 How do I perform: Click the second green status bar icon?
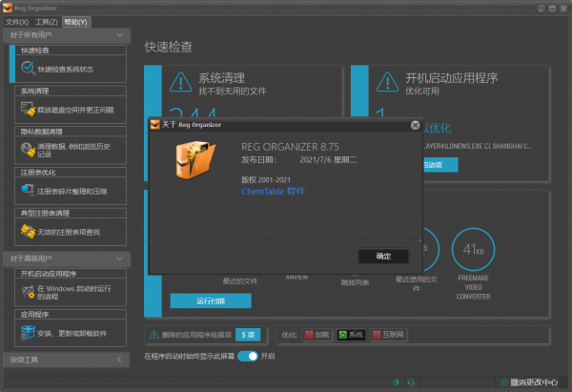point(411,382)
